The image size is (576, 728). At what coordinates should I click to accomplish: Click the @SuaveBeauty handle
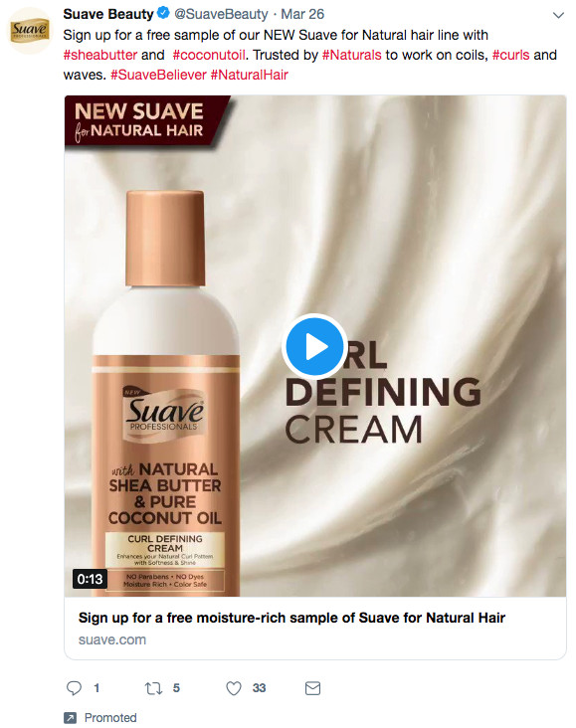click(221, 14)
